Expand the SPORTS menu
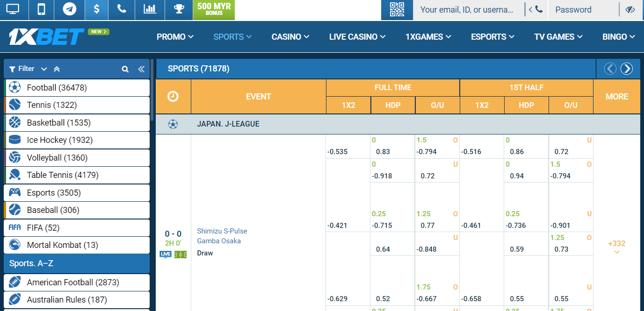The width and height of the screenshot is (644, 311). (232, 37)
